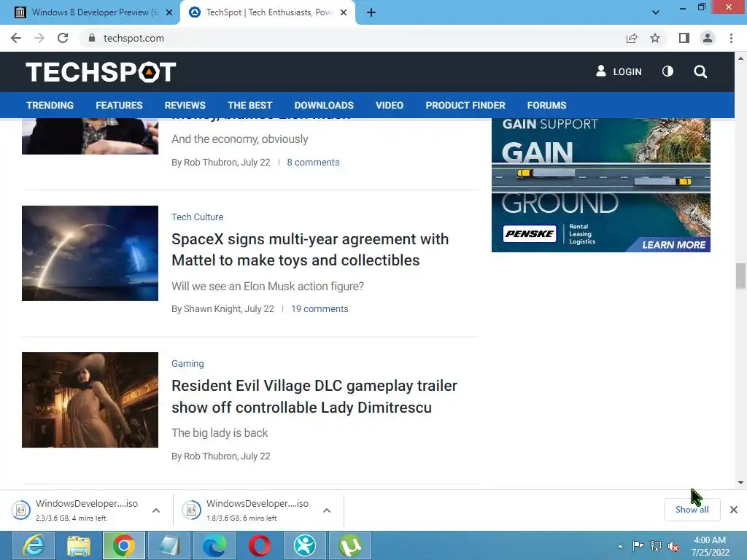The image size is (747, 560).
Task: Open a new browser tab
Action: tap(371, 12)
